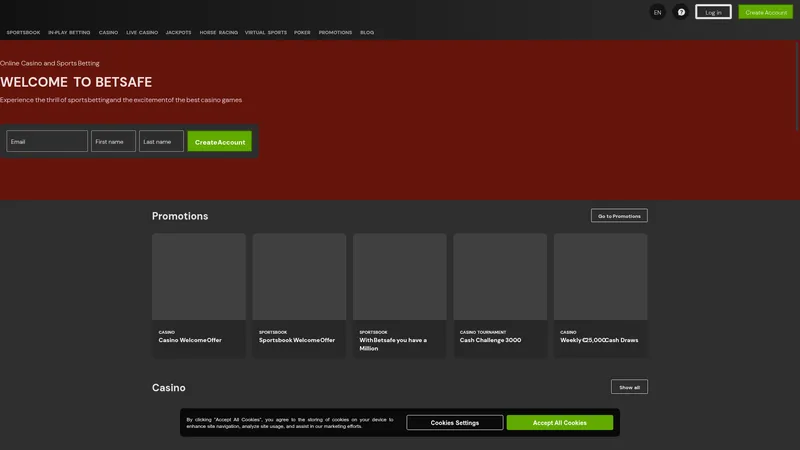Focus the Email input field
This screenshot has height=450, width=800.
(47, 141)
